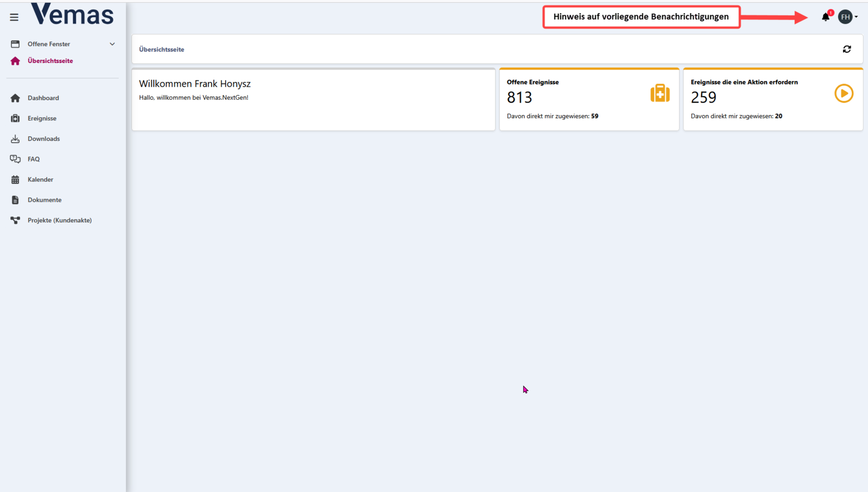Click the 813 open events number

[519, 98]
